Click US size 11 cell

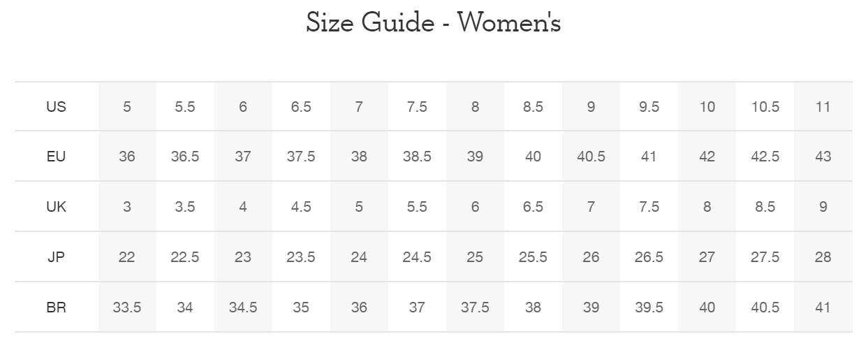823,107
